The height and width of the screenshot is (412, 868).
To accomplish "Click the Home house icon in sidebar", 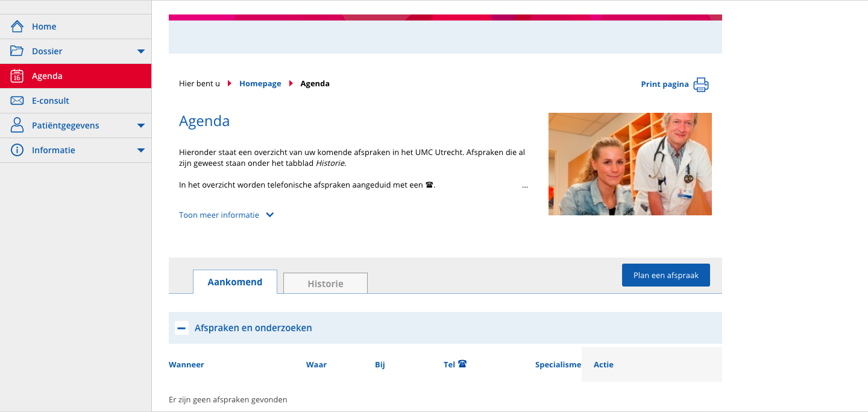I will coord(17,27).
